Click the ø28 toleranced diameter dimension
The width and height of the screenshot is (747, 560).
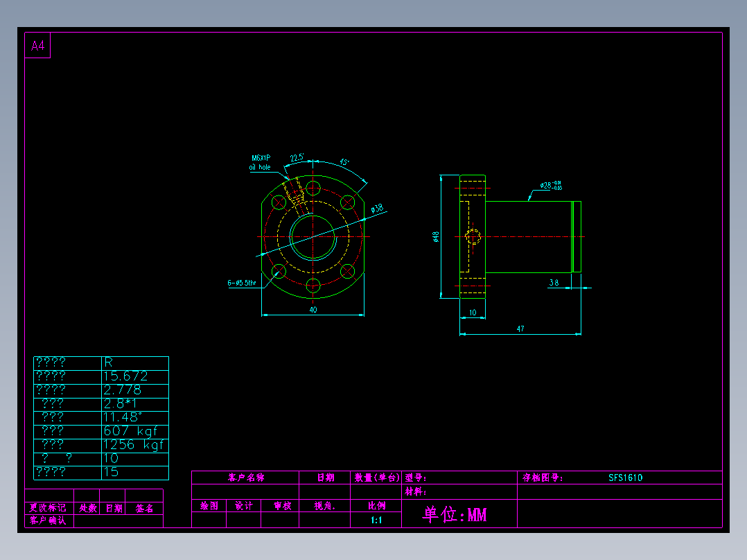[551, 185]
